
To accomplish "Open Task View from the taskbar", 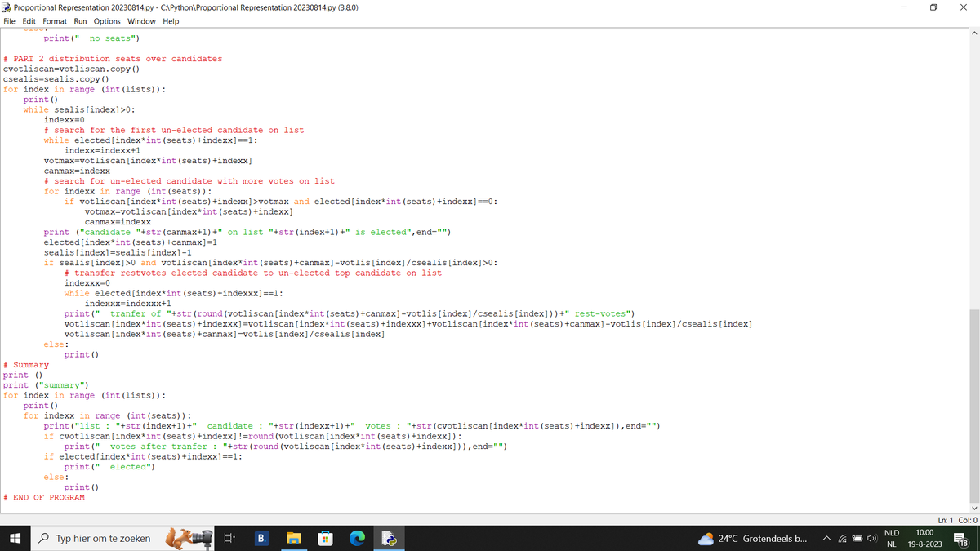I will click(230, 539).
